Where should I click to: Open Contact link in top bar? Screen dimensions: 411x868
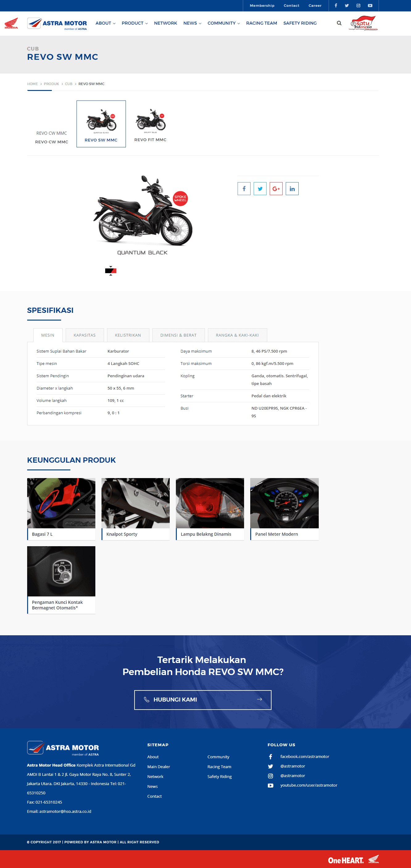click(x=291, y=5)
